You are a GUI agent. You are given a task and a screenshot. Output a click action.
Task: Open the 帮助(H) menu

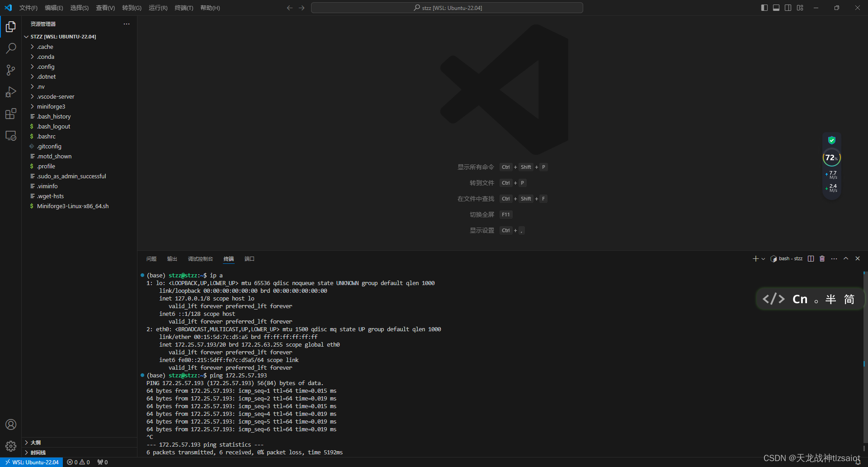(210, 8)
